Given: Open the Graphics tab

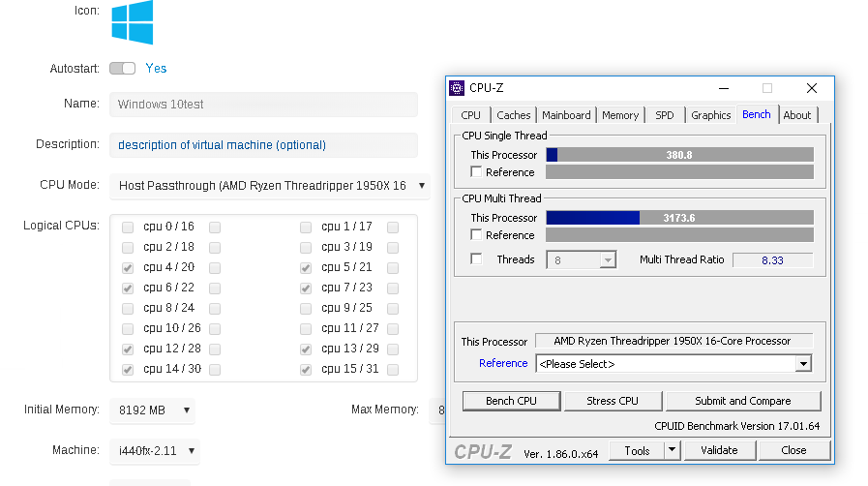Looking at the screenshot, I should click(711, 115).
